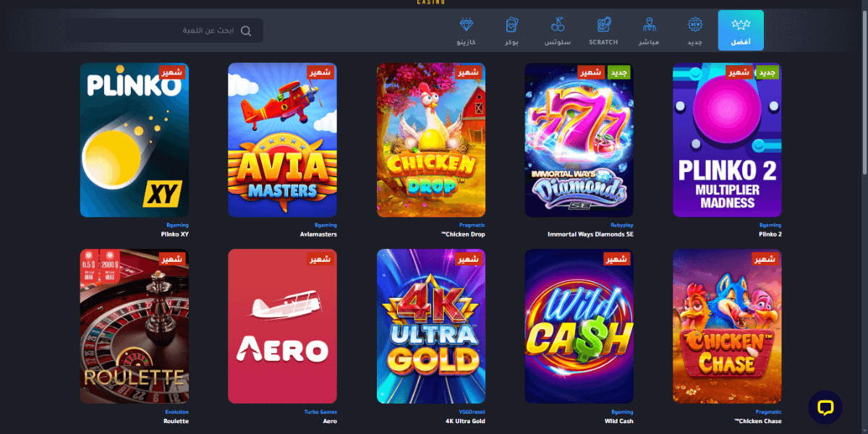
Task: Open the Live dealer icon
Action: [649, 25]
